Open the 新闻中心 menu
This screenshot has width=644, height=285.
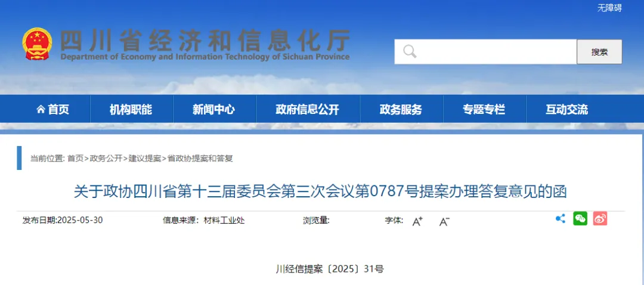point(213,110)
